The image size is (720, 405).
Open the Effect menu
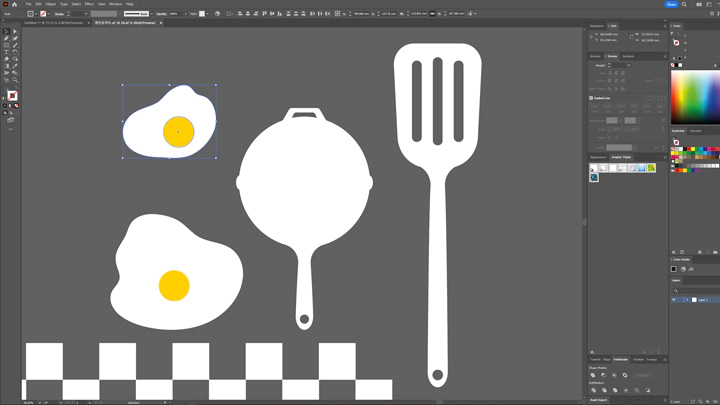(x=89, y=4)
